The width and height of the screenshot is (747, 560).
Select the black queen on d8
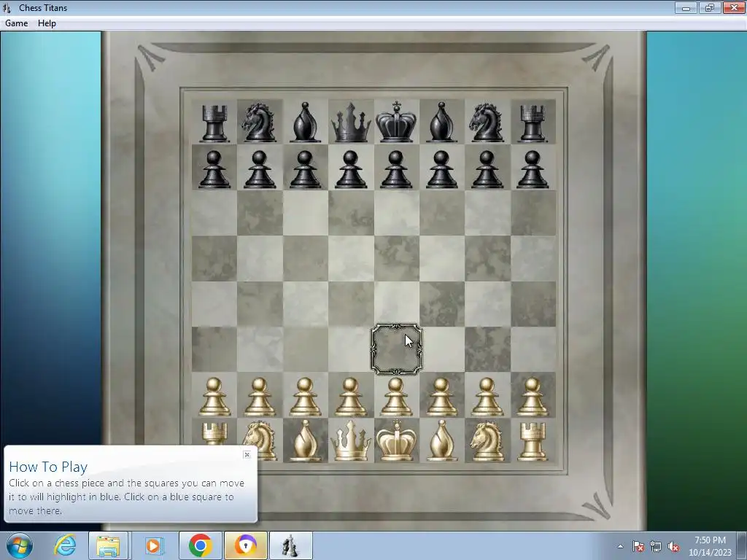(351, 122)
